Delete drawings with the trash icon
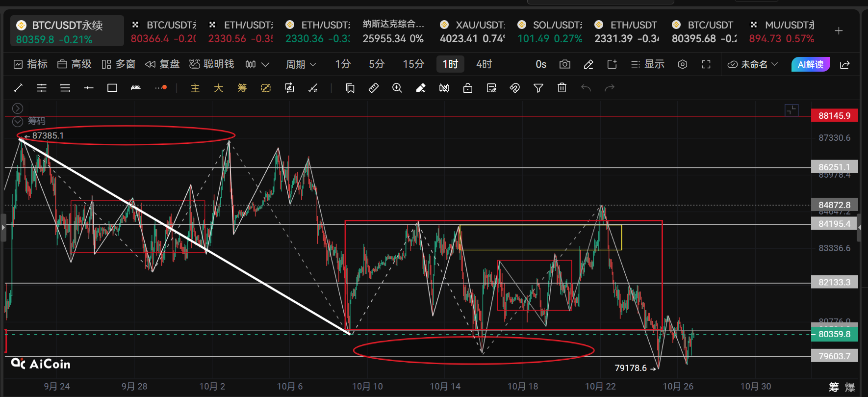 click(x=562, y=88)
